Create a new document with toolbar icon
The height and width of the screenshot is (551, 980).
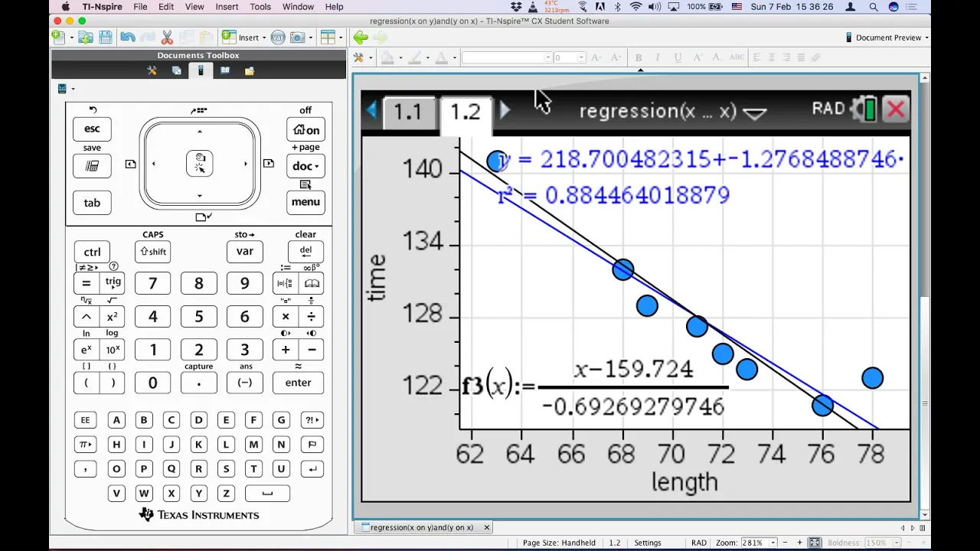(58, 37)
